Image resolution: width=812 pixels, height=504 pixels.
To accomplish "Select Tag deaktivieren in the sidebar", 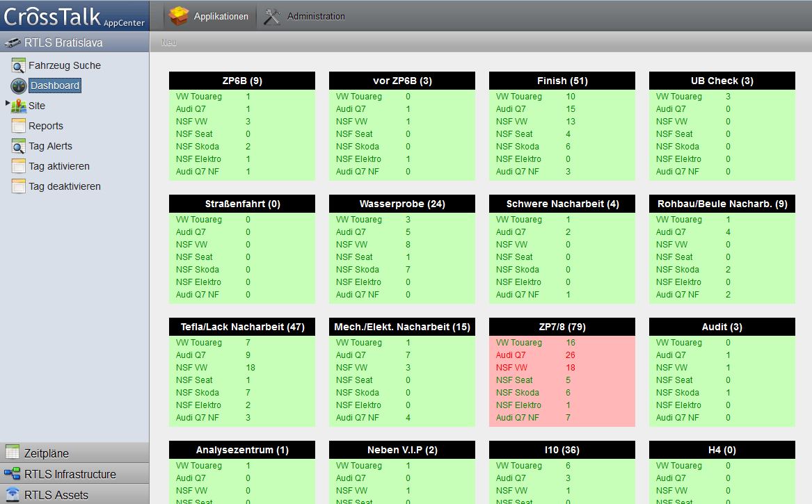I will point(64,187).
